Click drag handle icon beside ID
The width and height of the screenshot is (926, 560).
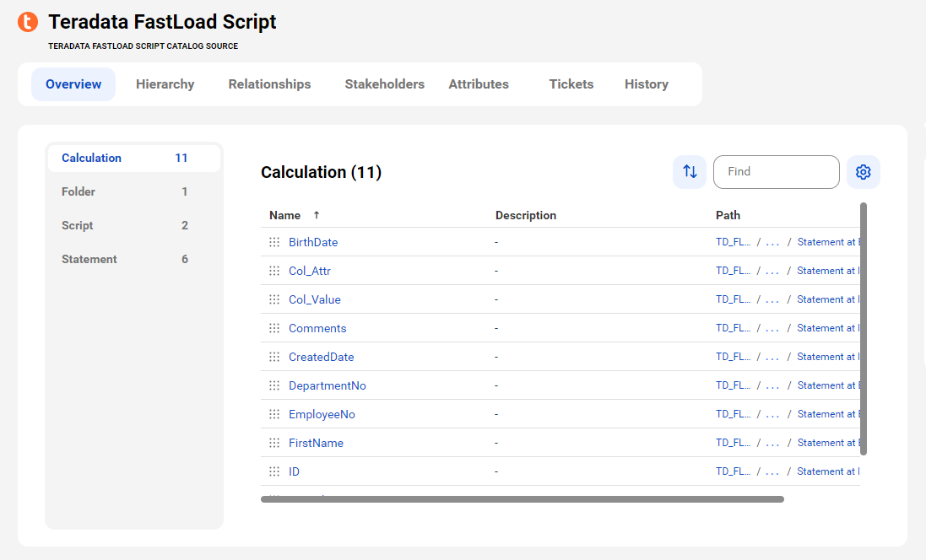click(274, 471)
